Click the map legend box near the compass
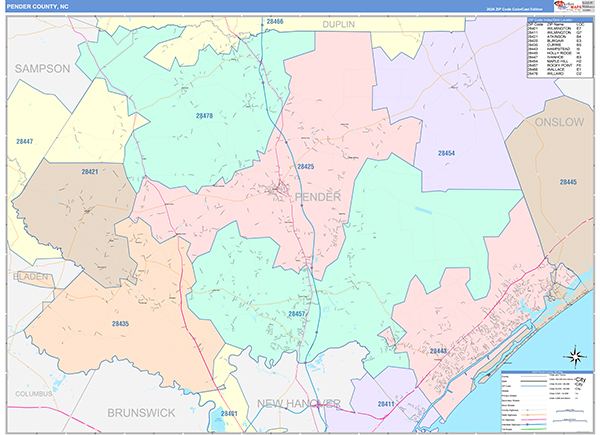Image resolution: width=600 pixels, height=435 pixels. 547,402
